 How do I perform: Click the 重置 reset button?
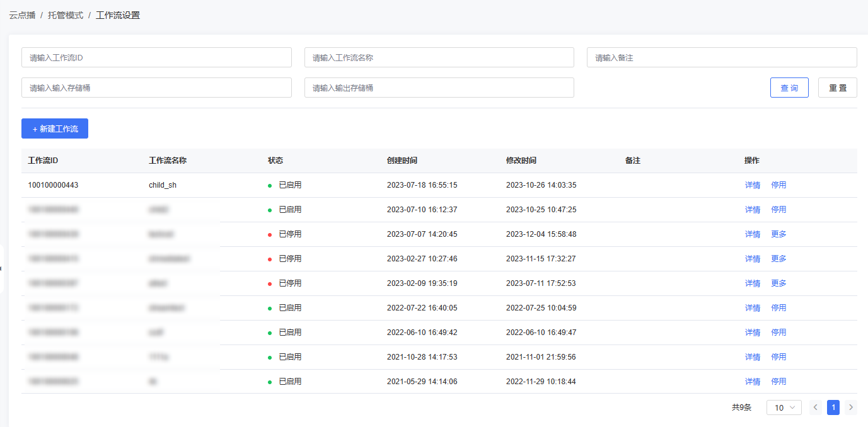[837, 88]
